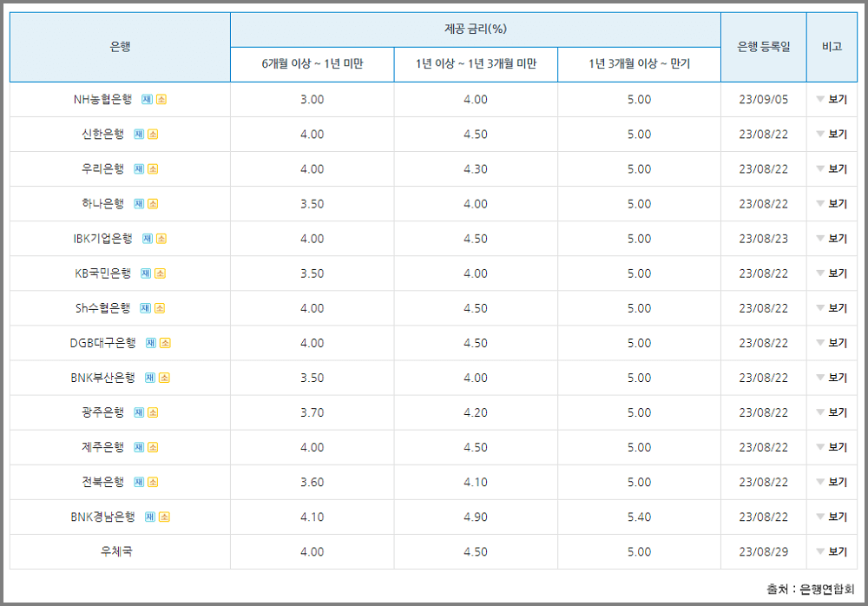
Task: Click the blue 재 badge beside BNK경남은행
Action: [149, 517]
